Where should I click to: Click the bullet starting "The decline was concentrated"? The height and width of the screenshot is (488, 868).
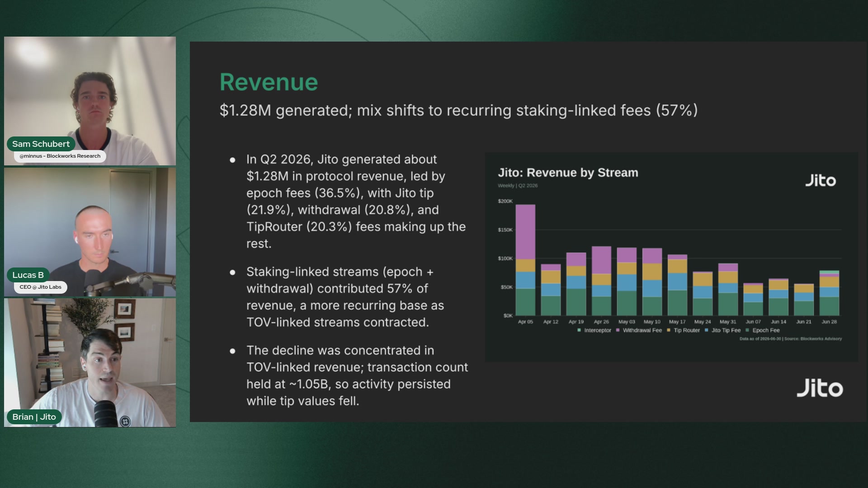tap(357, 375)
